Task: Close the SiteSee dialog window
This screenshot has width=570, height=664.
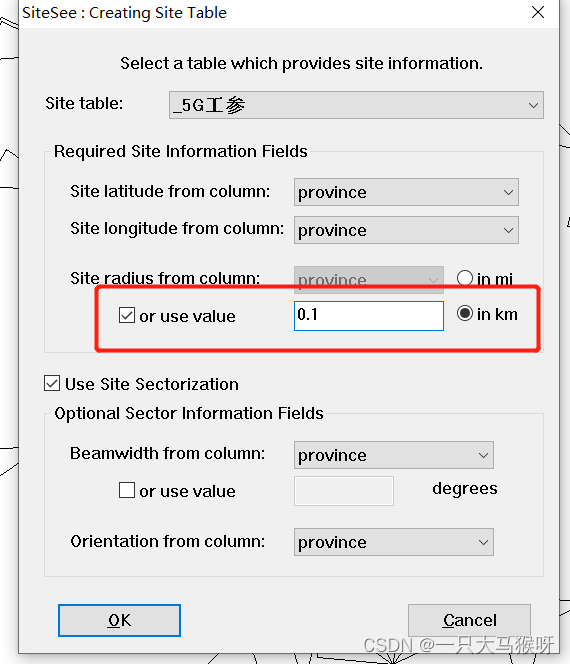Action: click(x=538, y=13)
